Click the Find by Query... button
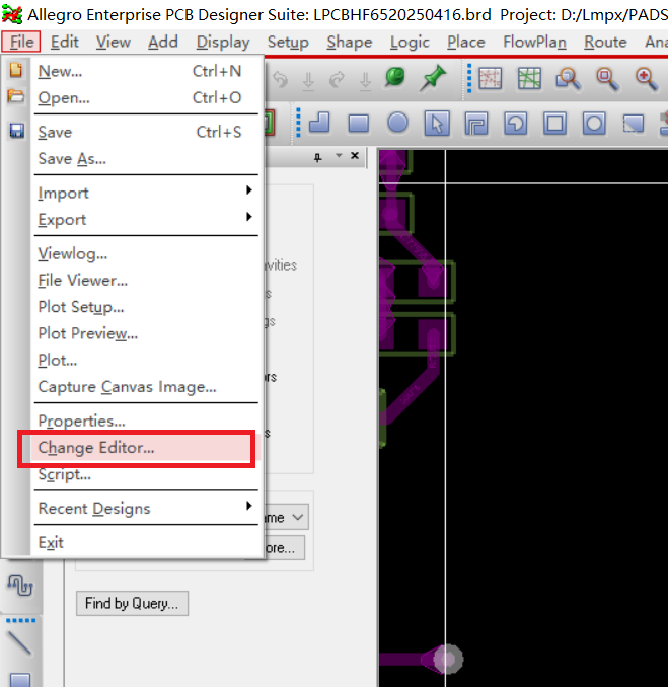Viewport: 668px width, 687px height. coord(132,603)
